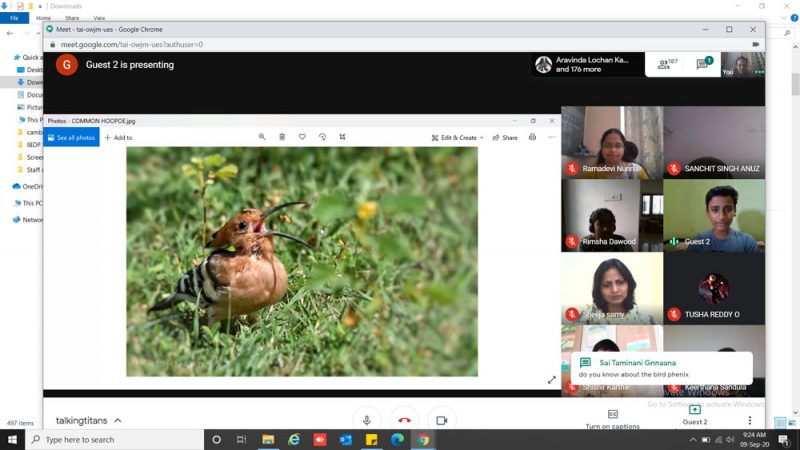Screen dimensions: 800x450
Task: Open the Meet more options menu
Action: pos(749,420)
